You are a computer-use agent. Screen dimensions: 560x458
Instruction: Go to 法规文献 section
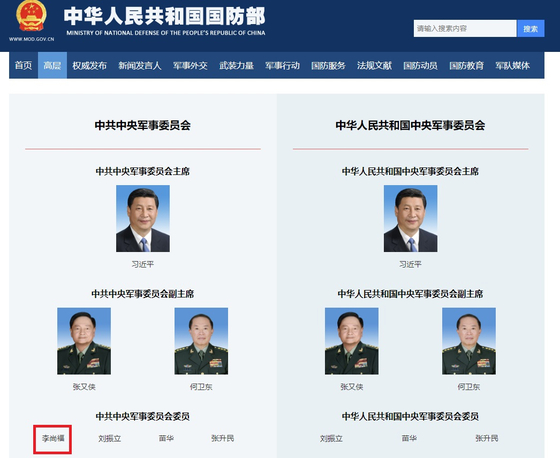click(374, 65)
